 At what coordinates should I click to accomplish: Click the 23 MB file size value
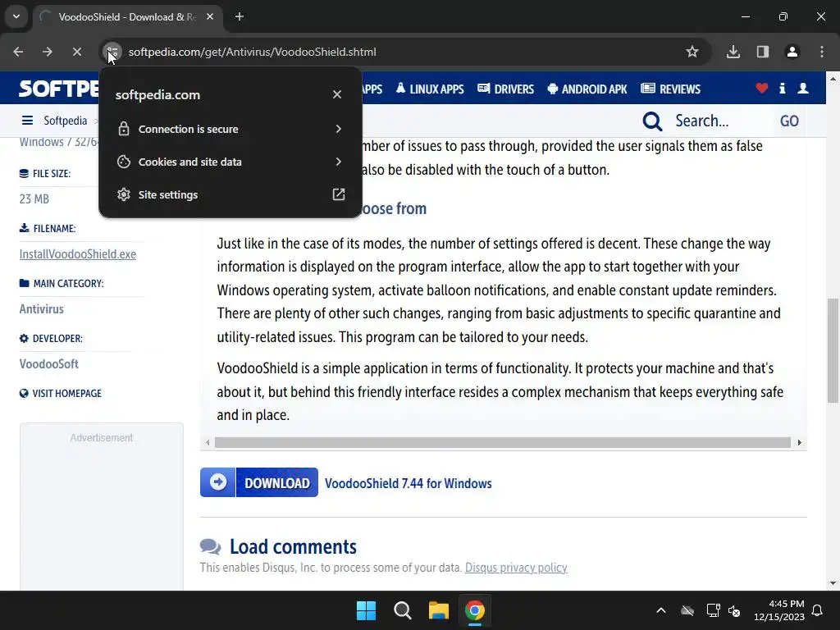34,199
